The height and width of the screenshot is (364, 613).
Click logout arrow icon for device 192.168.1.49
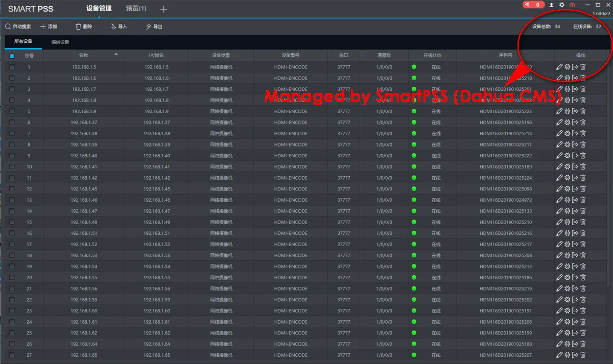(x=575, y=222)
